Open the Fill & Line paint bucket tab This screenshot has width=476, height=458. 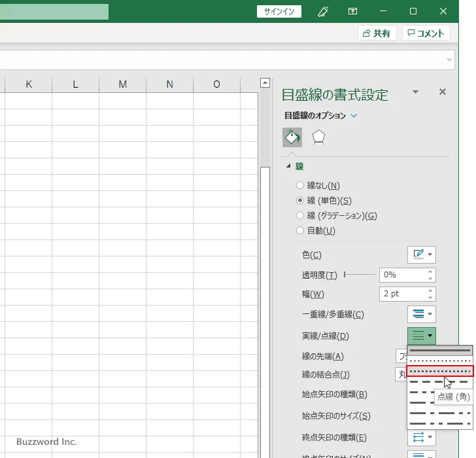[292, 137]
